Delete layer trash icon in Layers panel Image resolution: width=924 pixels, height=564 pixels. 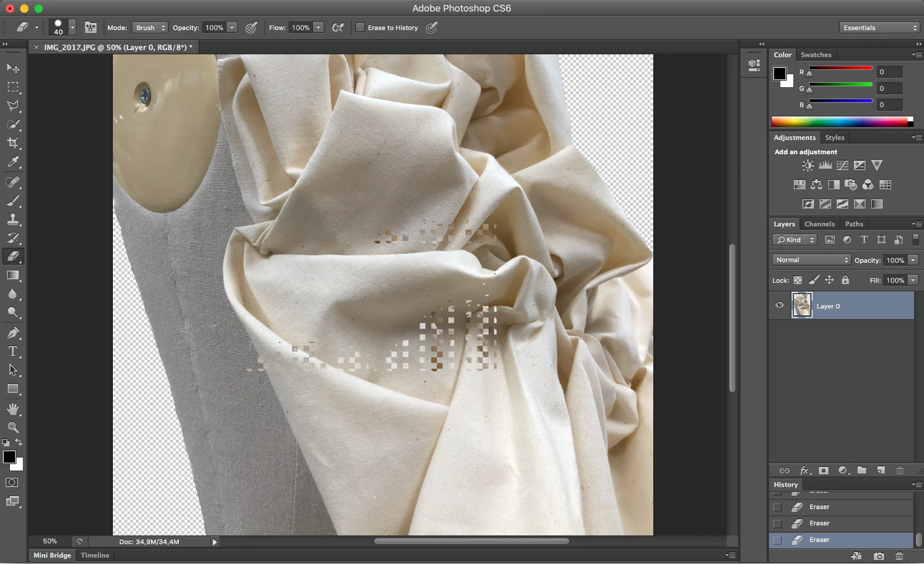[900, 471]
